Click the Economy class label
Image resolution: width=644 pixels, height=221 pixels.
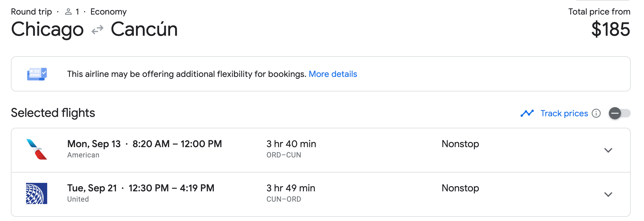tap(108, 12)
